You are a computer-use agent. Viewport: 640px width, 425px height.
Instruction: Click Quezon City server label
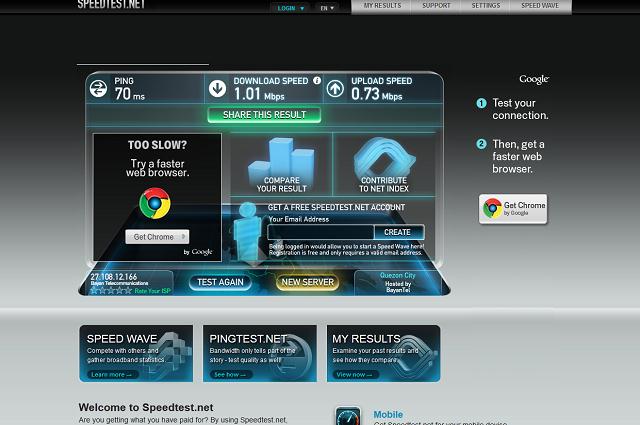click(x=398, y=275)
